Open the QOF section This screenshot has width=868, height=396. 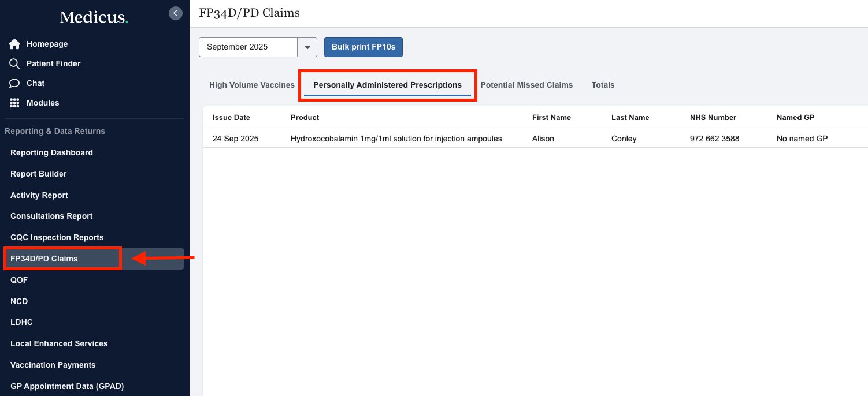tap(19, 280)
